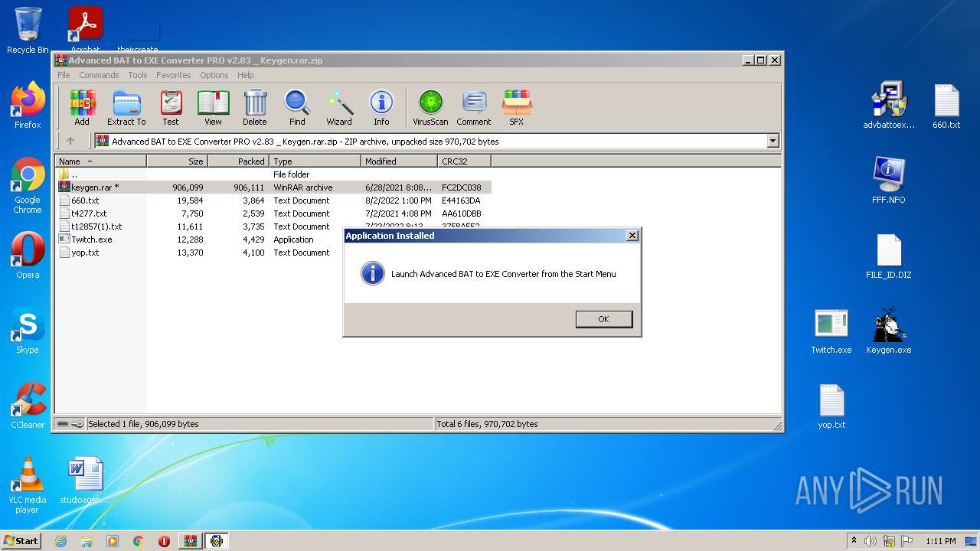Launch Firefox from the desktop
Viewport: 980px width, 551px height.
coord(28,106)
